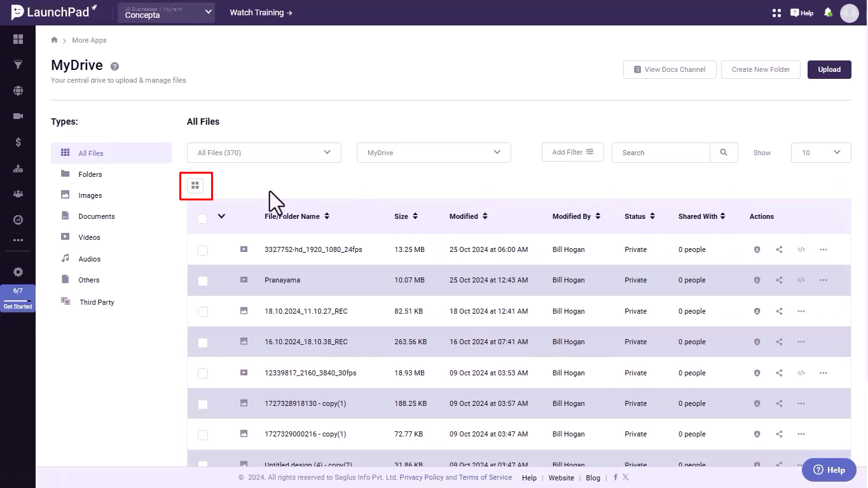Click the Search input field
The height and width of the screenshot is (488, 868).
click(x=661, y=153)
